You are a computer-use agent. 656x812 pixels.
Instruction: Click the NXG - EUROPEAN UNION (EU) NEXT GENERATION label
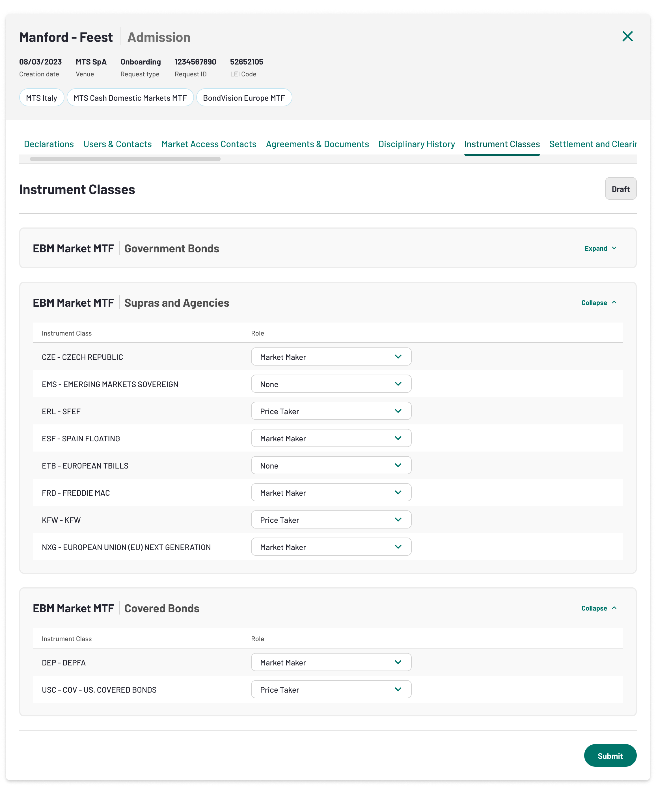[126, 548]
